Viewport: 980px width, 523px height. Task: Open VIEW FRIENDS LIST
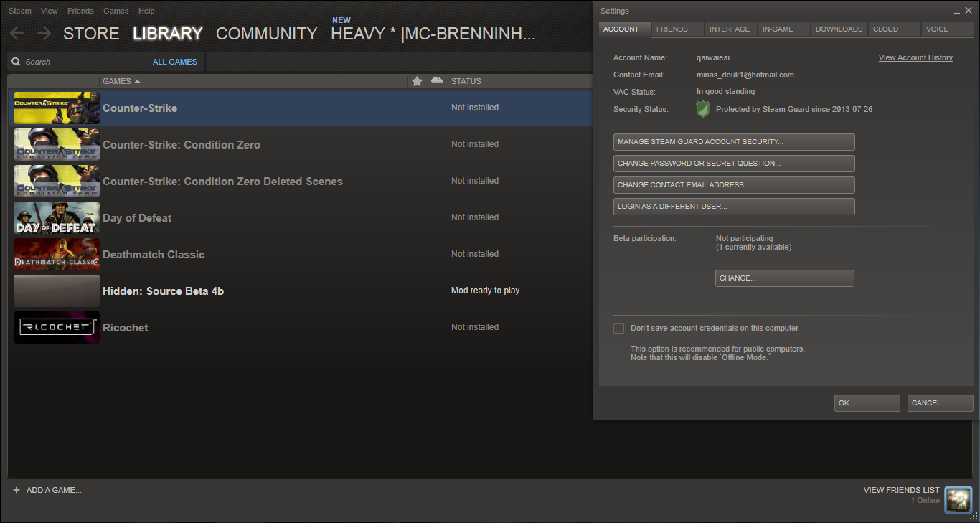tap(901, 490)
